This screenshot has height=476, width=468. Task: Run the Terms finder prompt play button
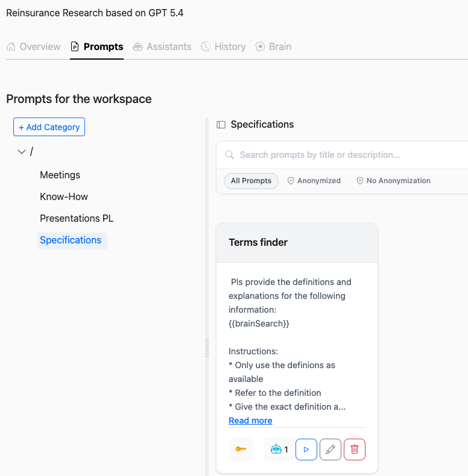click(306, 449)
